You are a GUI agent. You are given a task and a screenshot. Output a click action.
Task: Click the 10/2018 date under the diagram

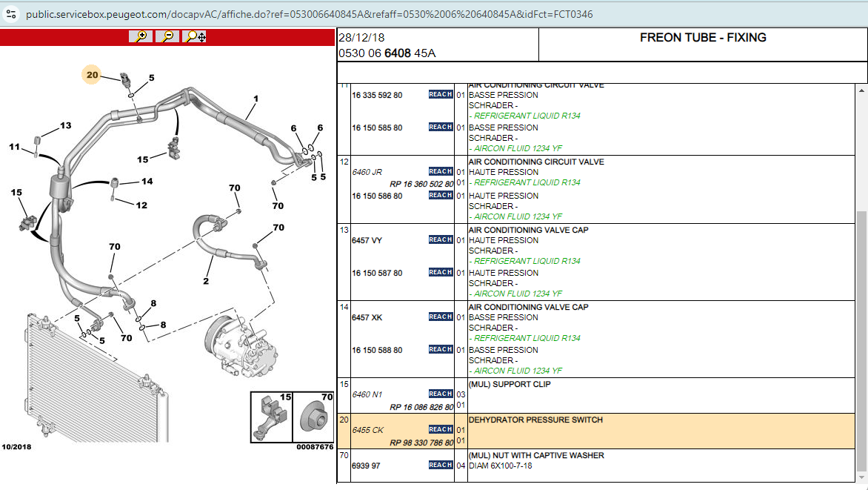click(16, 447)
